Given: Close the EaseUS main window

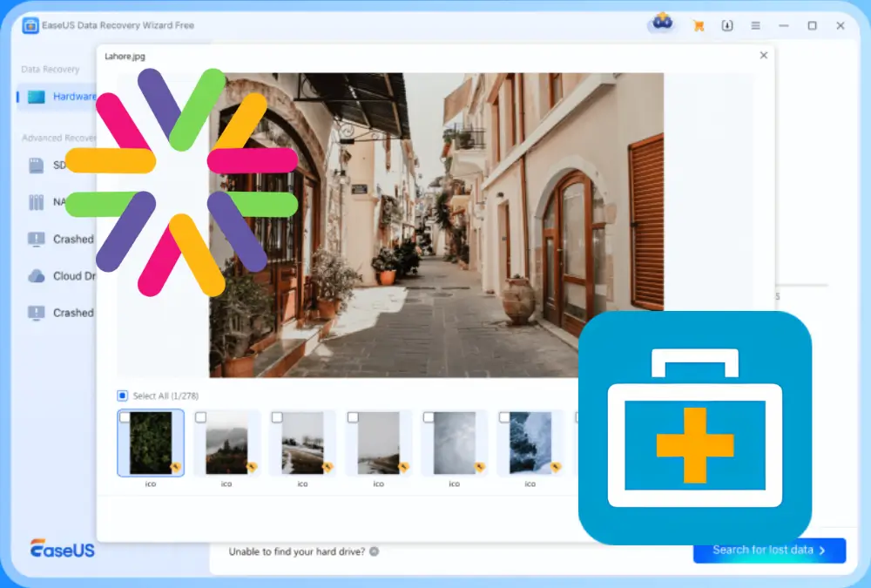Looking at the screenshot, I should coord(841,25).
